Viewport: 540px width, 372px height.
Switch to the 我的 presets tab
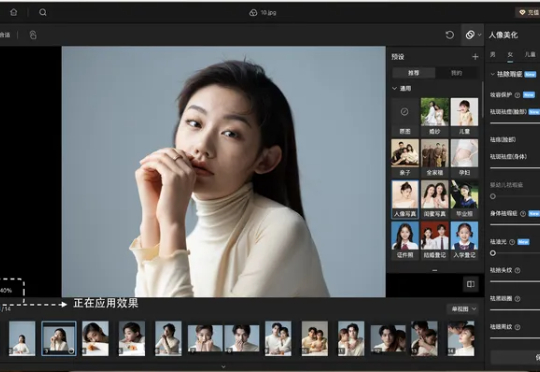(x=457, y=73)
